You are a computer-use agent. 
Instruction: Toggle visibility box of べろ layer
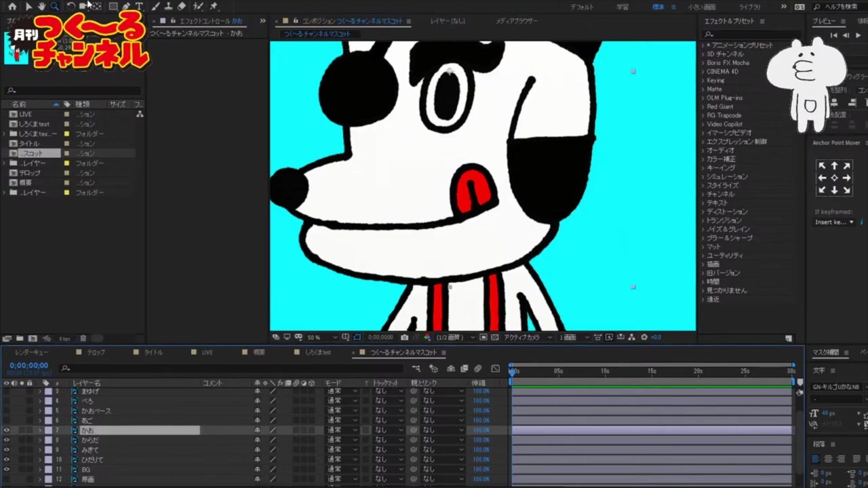pyautogui.click(x=7, y=401)
